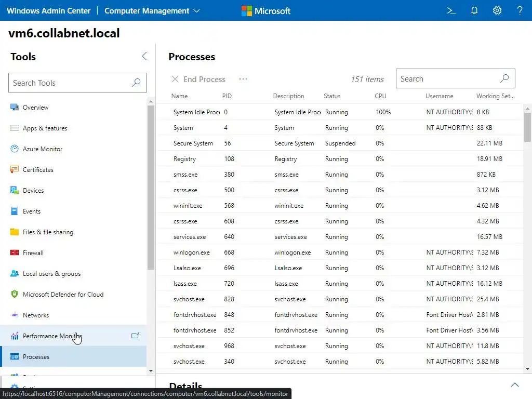The width and height of the screenshot is (532, 399).
Task: Open the settings gear icon
Action: coord(497,10)
